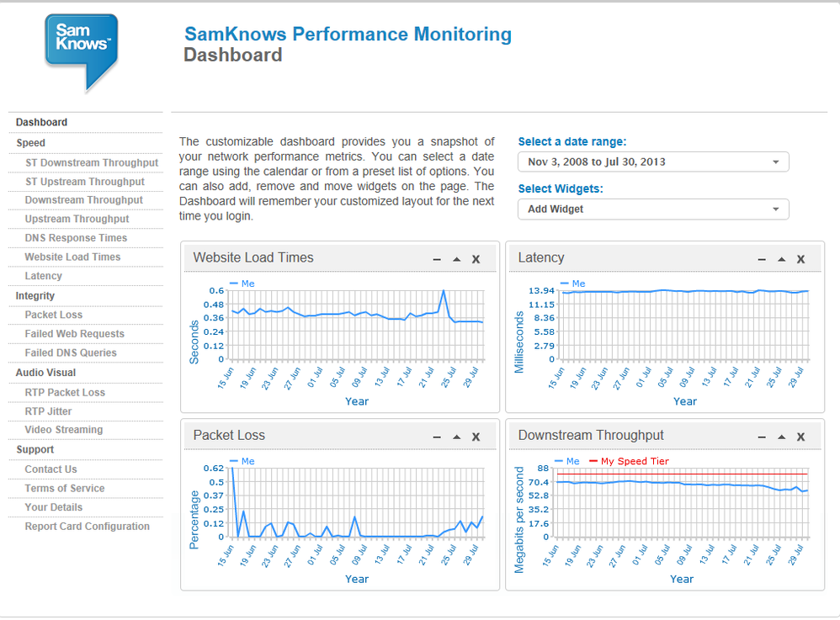Collapse Website Load Times widget with up arrow
This screenshot has width=840, height=620.
456,259
